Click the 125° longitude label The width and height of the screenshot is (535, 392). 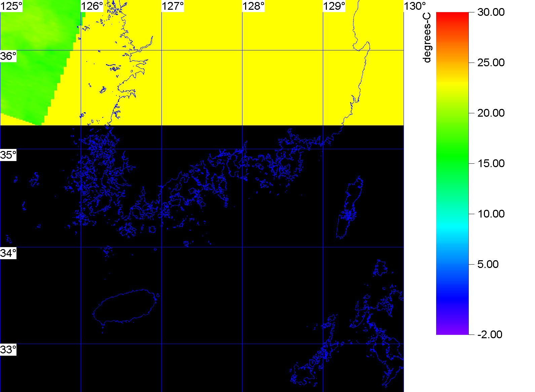[x=11, y=6]
